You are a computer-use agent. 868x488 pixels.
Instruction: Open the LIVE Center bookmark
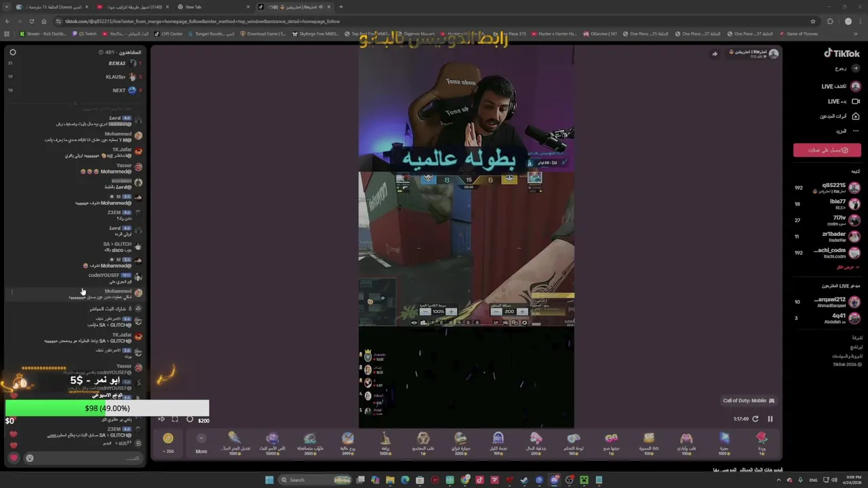[168, 33]
